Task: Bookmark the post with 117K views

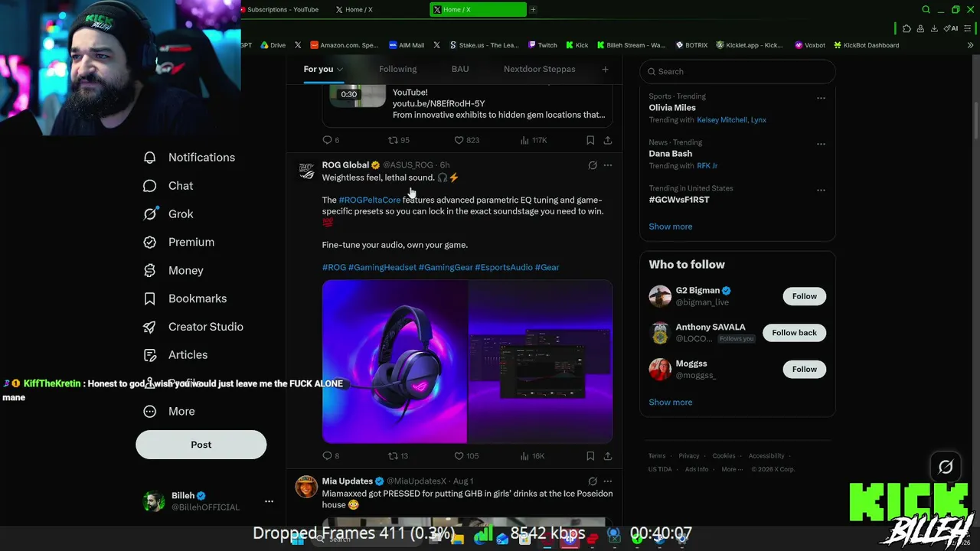Action: (x=590, y=140)
